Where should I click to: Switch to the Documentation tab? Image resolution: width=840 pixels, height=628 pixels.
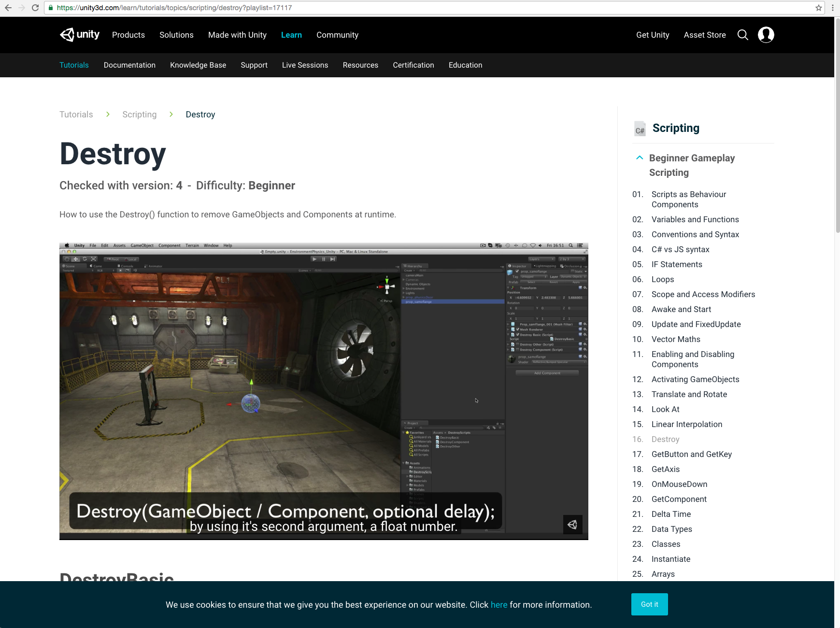click(129, 65)
